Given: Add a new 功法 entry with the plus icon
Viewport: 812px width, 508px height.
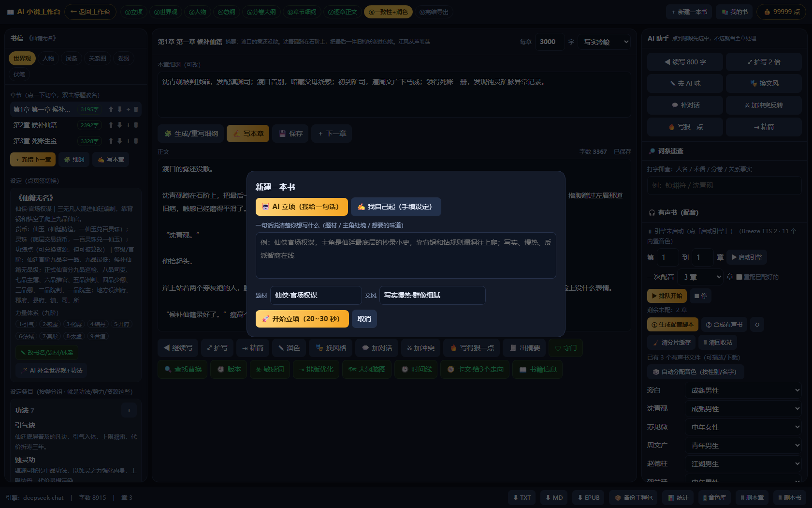Looking at the screenshot, I should (x=129, y=410).
